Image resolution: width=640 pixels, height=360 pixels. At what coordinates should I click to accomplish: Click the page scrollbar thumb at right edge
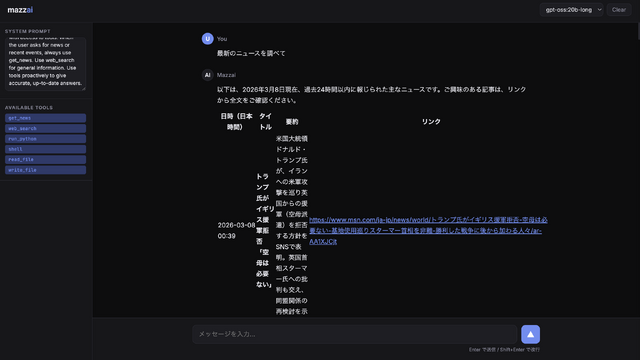[638, 31]
